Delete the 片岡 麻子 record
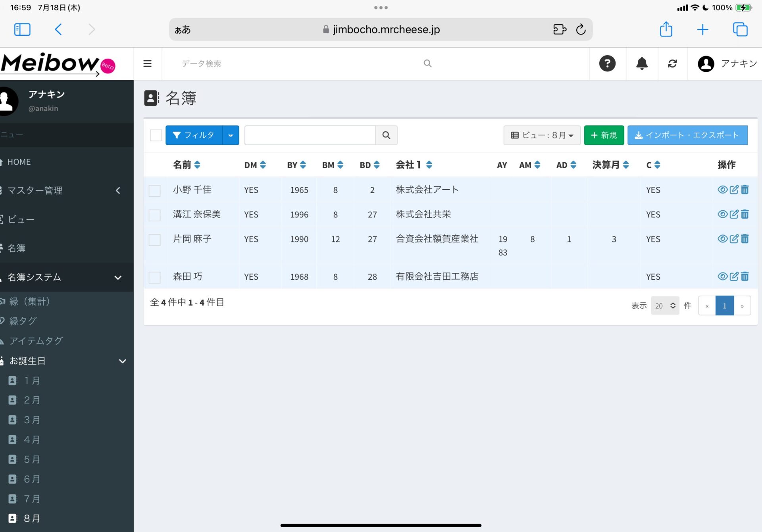The height and width of the screenshot is (532, 762). [x=745, y=239]
